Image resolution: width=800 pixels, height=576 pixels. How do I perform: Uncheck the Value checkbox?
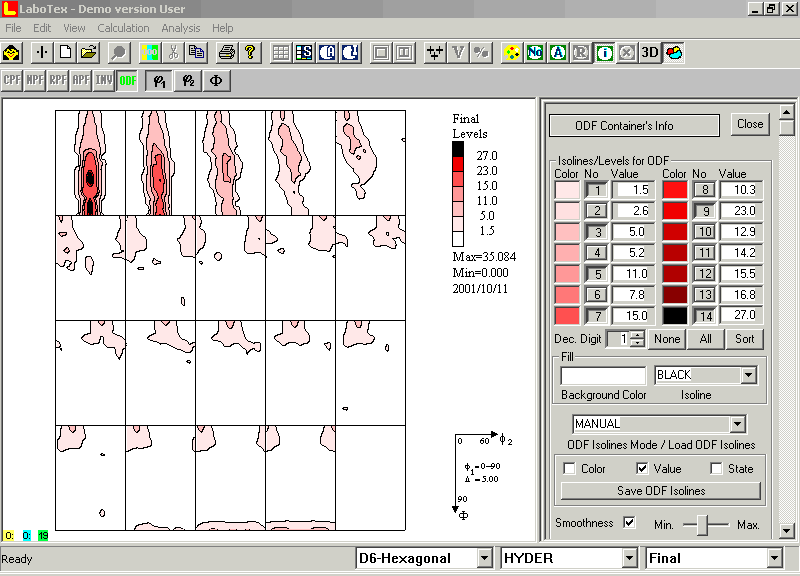[643, 469]
